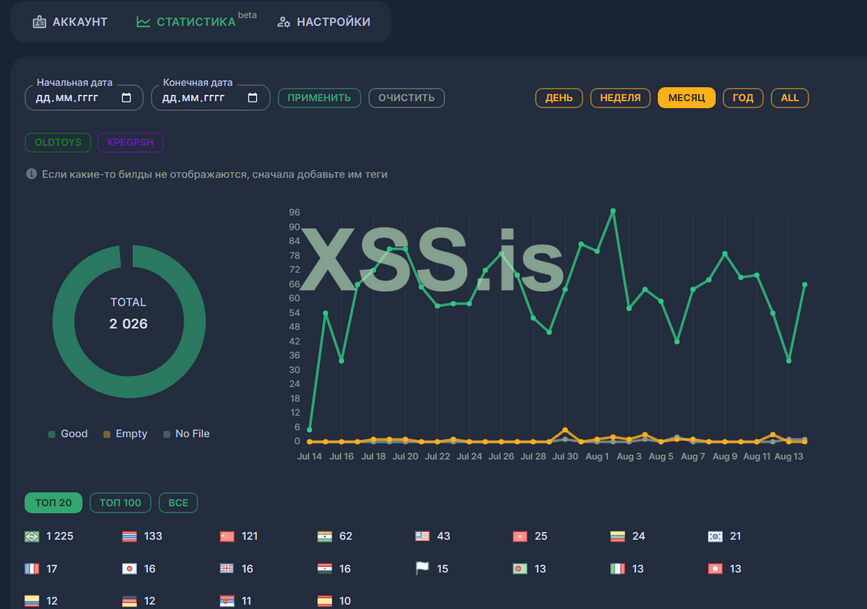
Task: Toggle the Empty legend swatch
Action: coord(107,434)
